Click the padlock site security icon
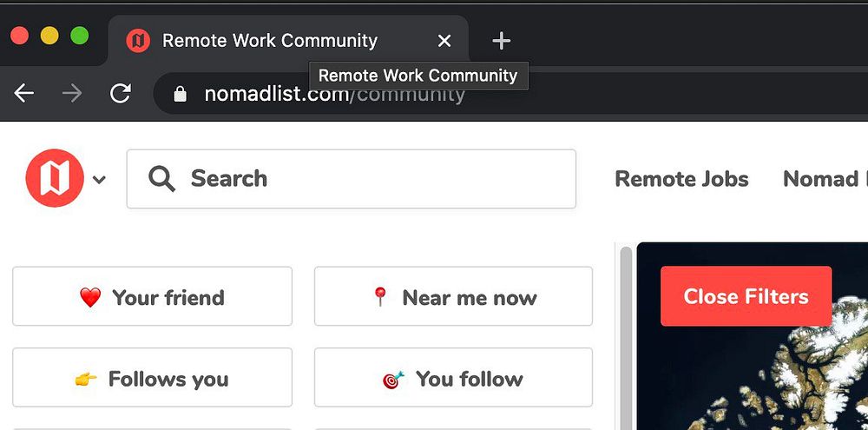This screenshot has width=868, height=430. pos(180,94)
